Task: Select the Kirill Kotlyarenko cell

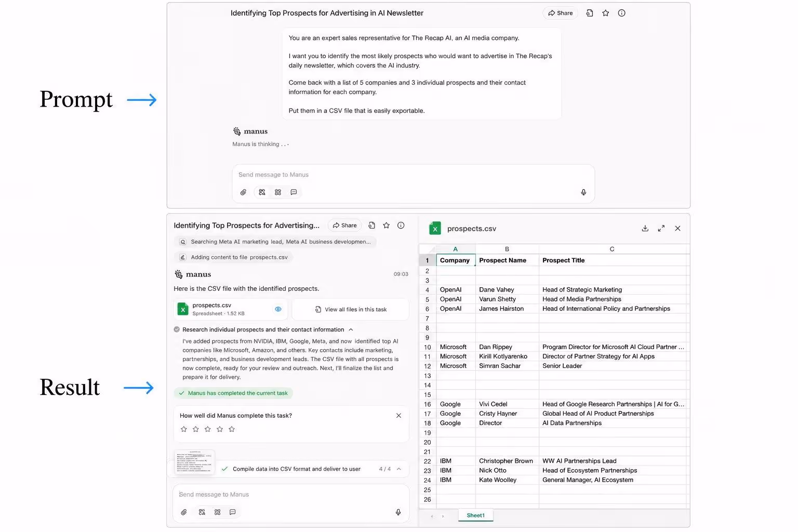Action: (x=507, y=356)
